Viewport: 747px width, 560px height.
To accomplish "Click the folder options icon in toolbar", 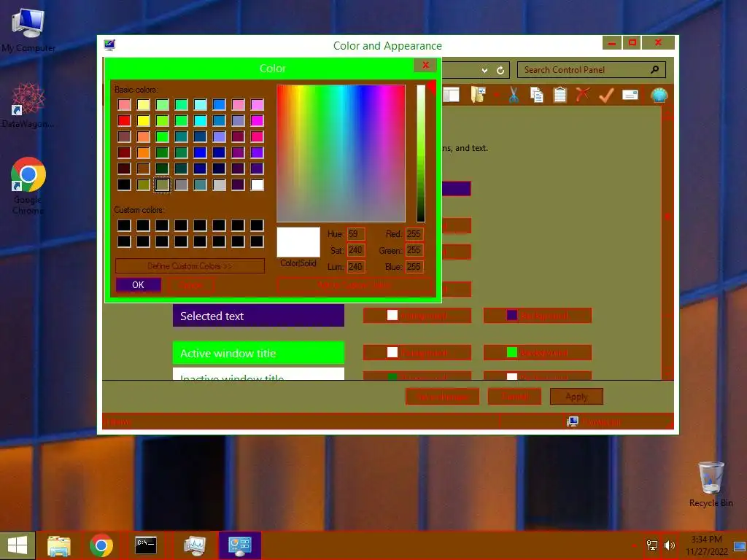I will pos(478,94).
